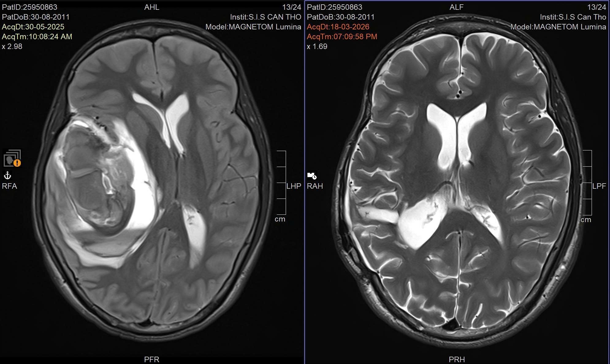The width and height of the screenshot is (610, 364).
Task: Click the AHL top orientation label
Action: click(152, 7)
